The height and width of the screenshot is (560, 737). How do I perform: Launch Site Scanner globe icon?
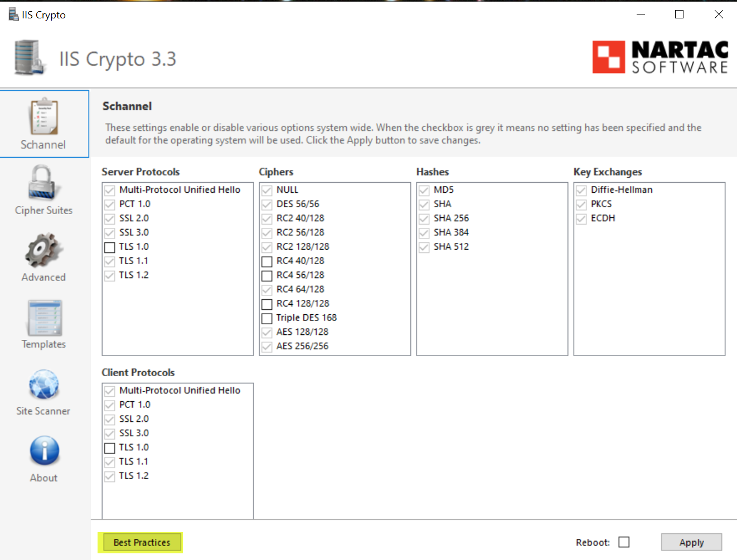pos(43,384)
